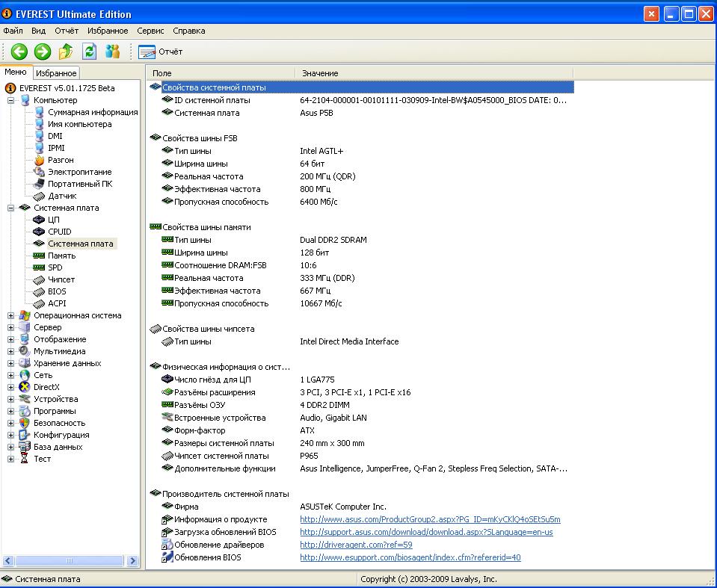Refresh the page with the Refresh icon
This screenshot has width=717, height=588.
[89, 52]
